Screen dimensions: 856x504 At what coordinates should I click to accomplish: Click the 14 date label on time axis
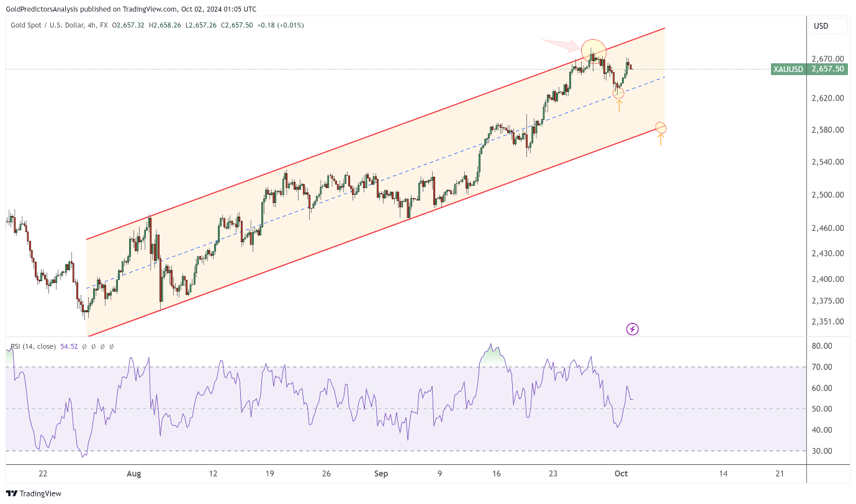coord(723,474)
